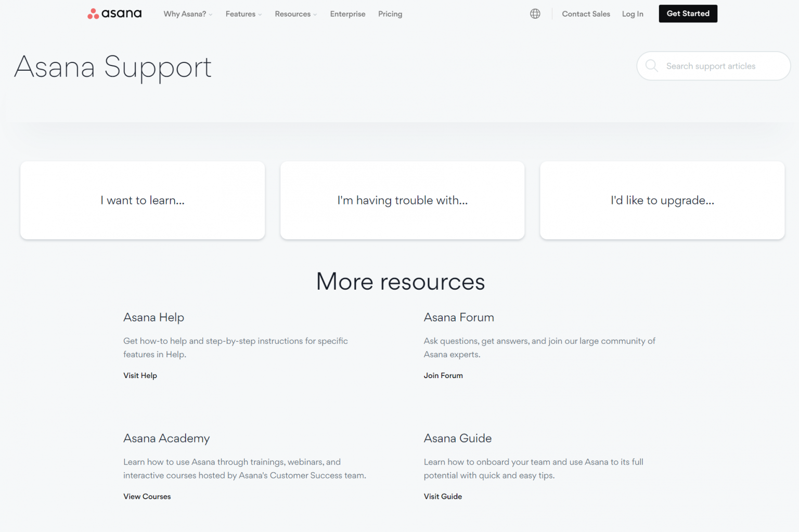Open the 'I want to learn...' card
799x532 pixels.
(x=143, y=200)
